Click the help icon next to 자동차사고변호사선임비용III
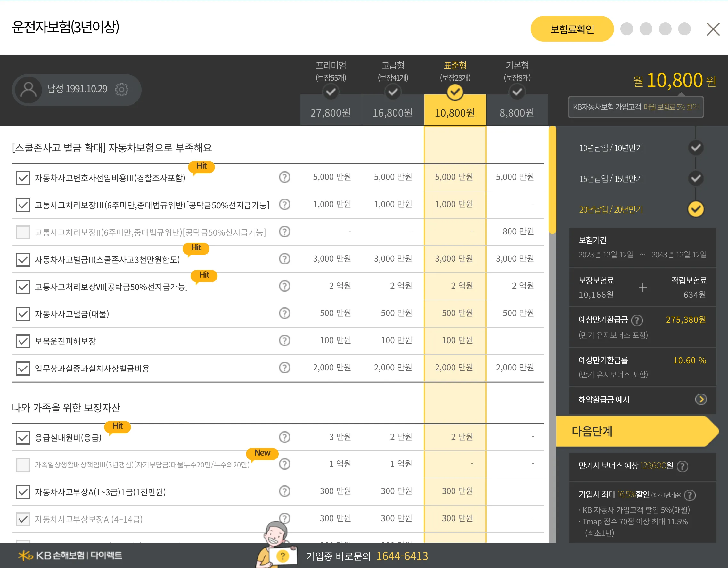This screenshot has height=568, width=728. [x=284, y=177]
